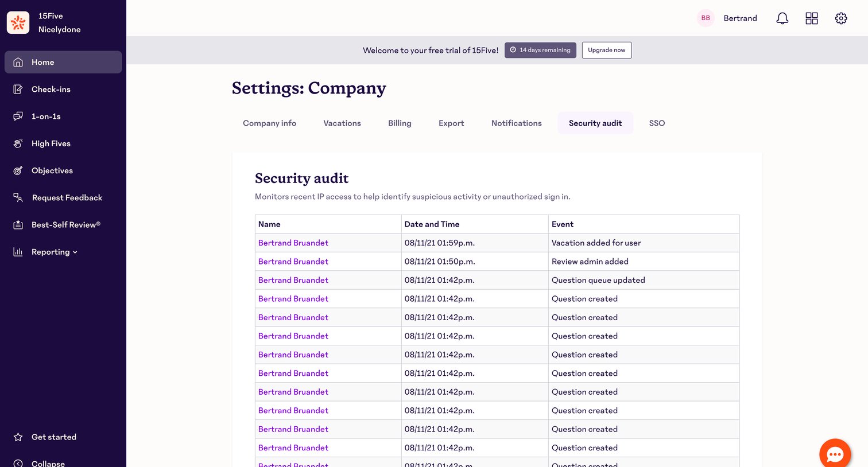The width and height of the screenshot is (868, 467).
Task: Click the Reporting bar chart icon
Action: pos(18,252)
